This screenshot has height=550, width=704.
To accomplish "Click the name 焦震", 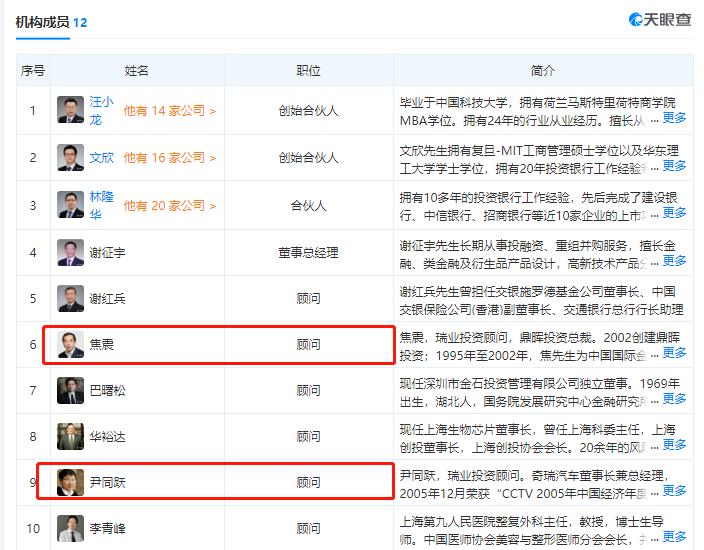I will click(x=101, y=345).
